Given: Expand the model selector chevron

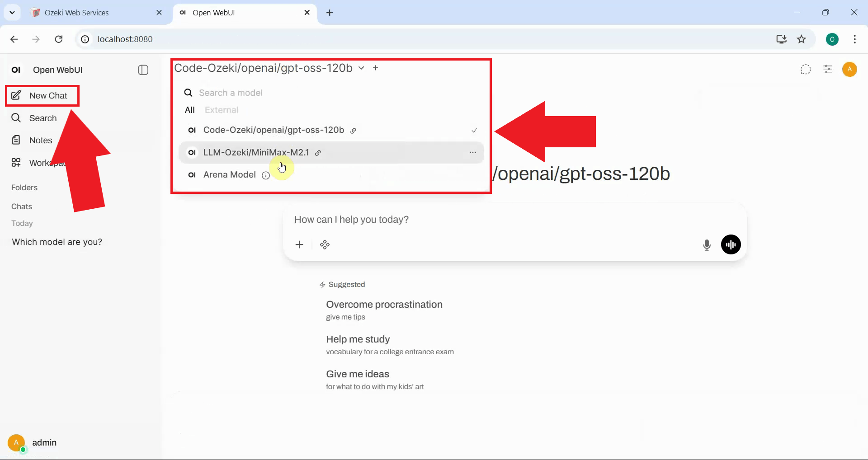Looking at the screenshot, I should click(x=361, y=68).
